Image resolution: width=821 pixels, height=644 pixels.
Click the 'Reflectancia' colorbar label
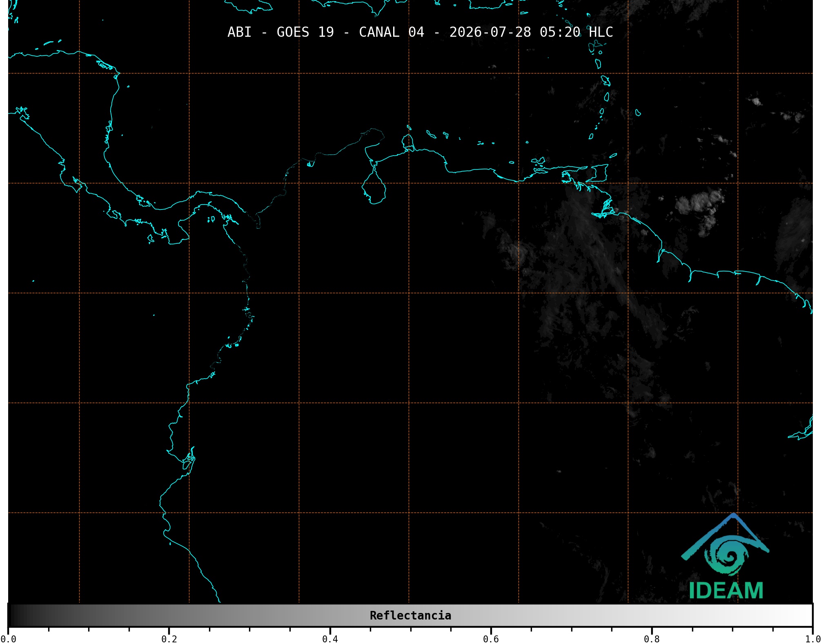[410, 615]
